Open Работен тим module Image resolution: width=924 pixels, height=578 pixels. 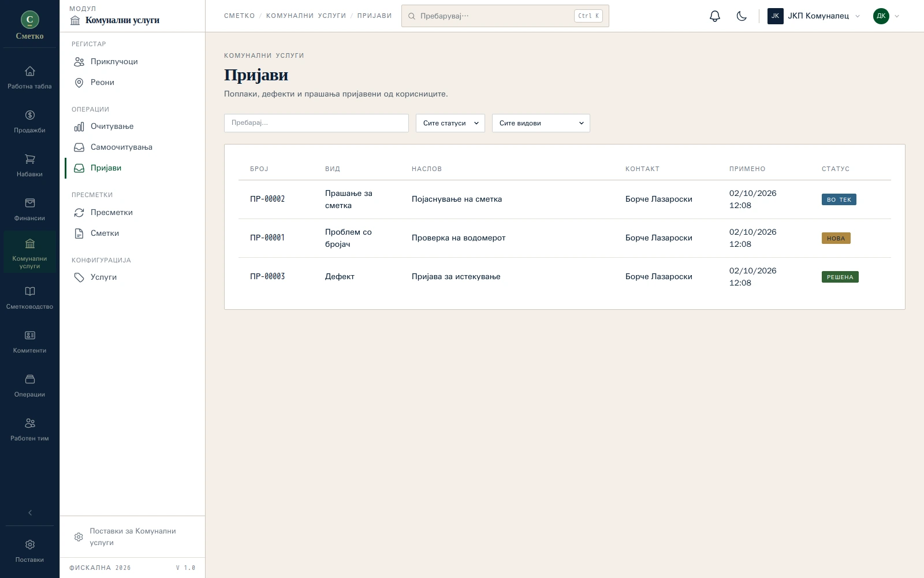pos(30,429)
